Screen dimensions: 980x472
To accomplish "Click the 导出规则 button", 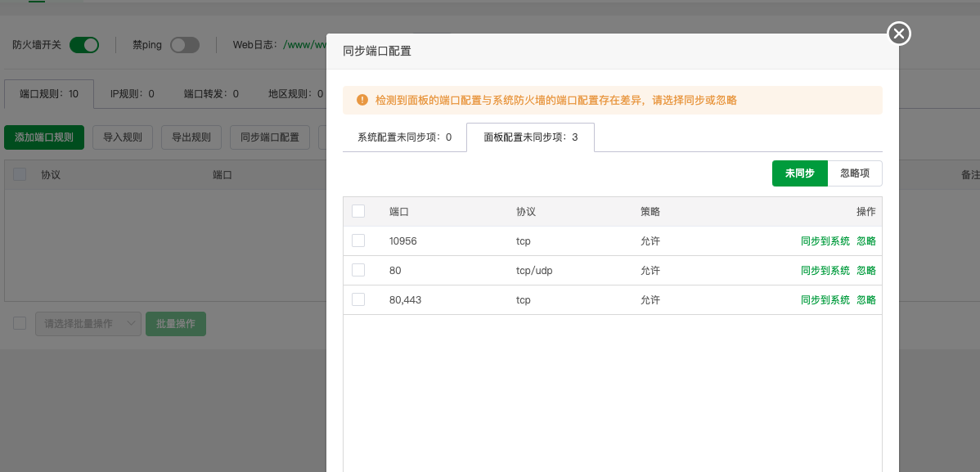I will [191, 137].
